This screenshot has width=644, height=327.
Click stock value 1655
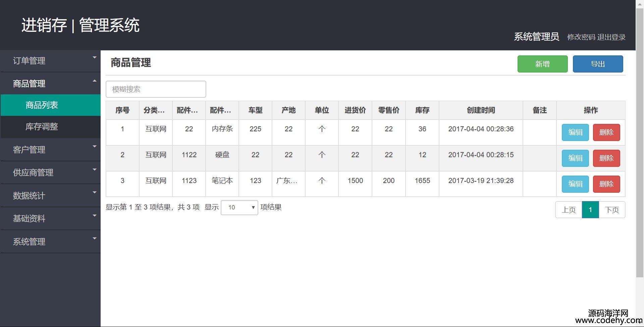tap(422, 181)
